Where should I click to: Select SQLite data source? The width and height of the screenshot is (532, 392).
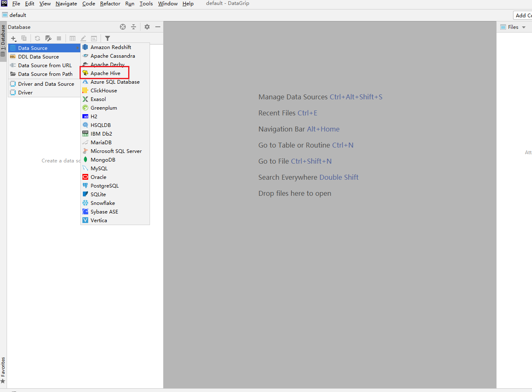click(115, 194)
